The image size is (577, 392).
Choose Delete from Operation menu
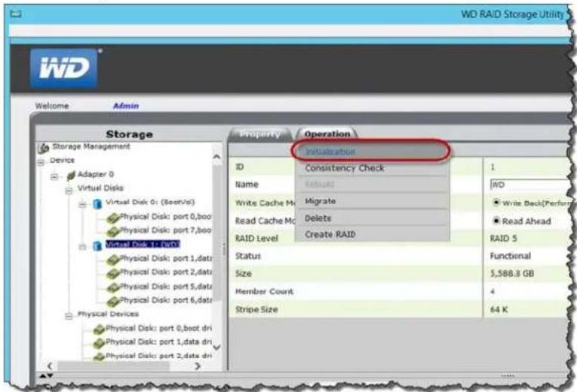372,218
